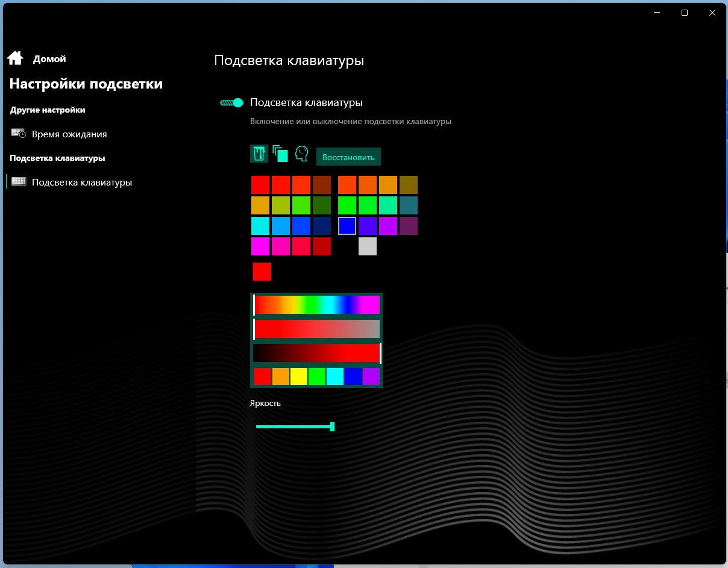The image size is (728, 568).
Task: Pick the olive brown swatch
Action: [x=409, y=185]
